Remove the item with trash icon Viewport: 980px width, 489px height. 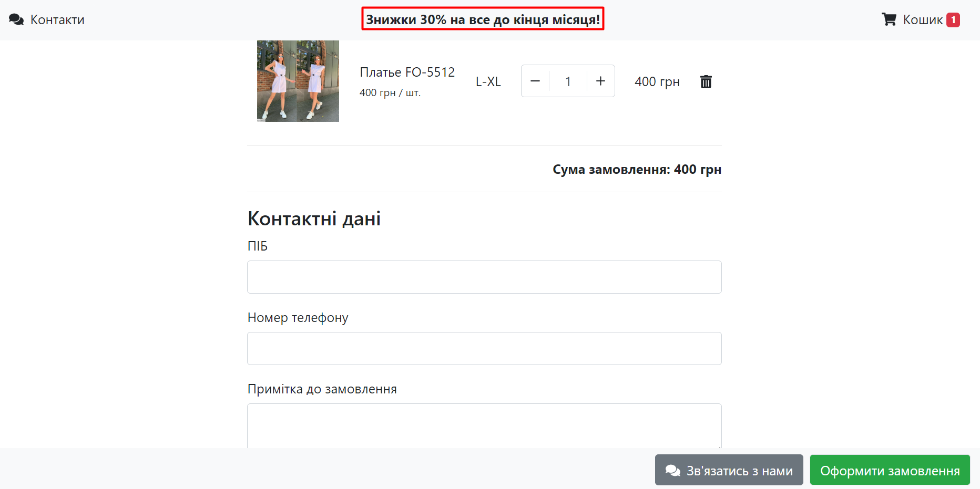point(706,81)
